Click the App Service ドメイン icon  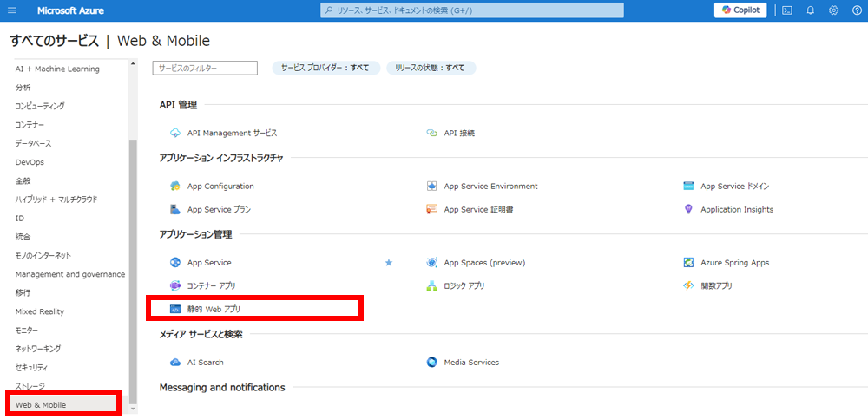[x=688, y=187]
